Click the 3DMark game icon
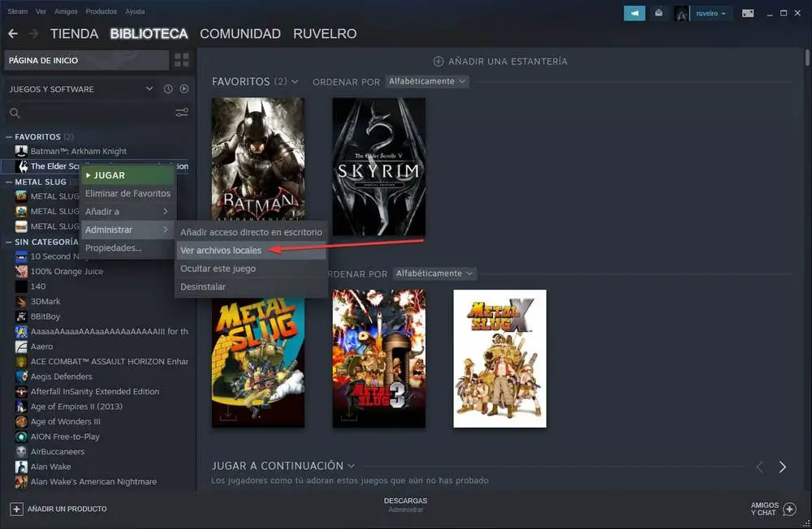 tap(21, 301)
